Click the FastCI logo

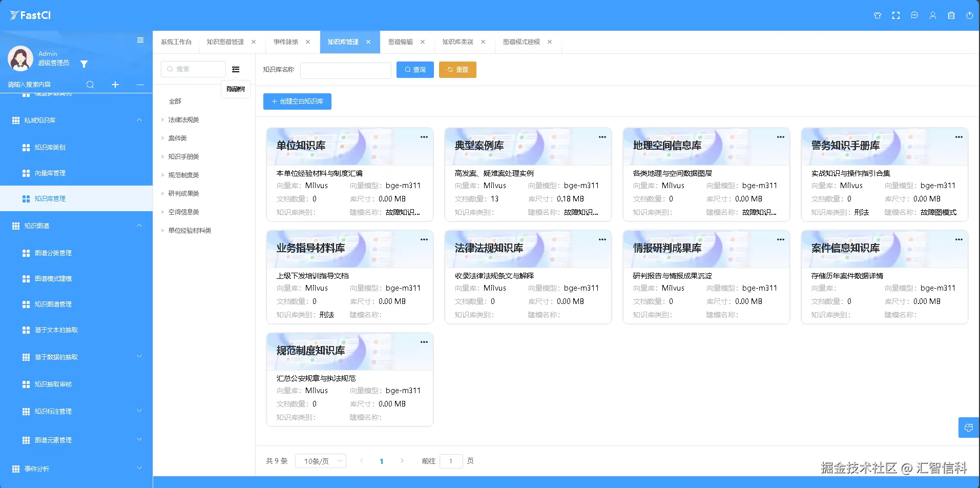coord(30,15)
